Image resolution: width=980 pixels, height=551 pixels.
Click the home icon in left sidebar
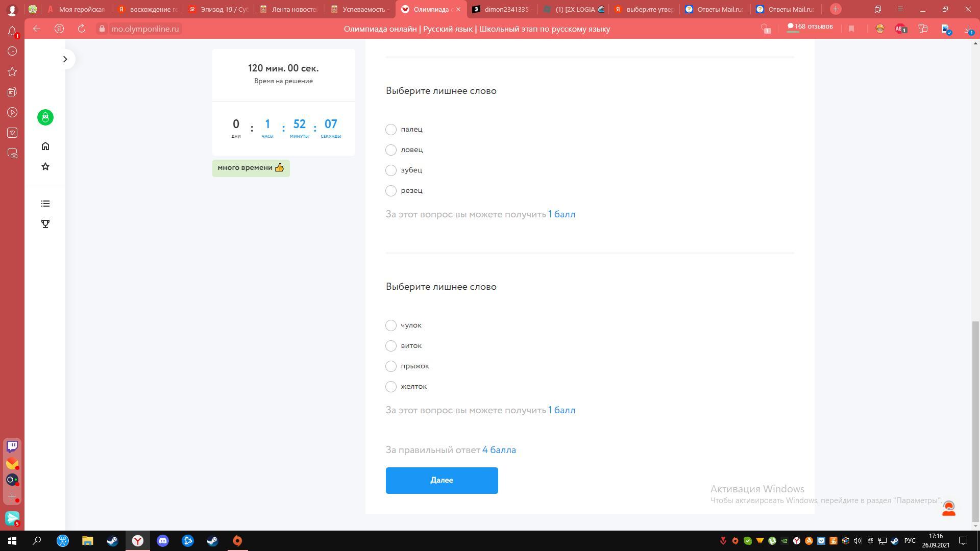[45, 146]
